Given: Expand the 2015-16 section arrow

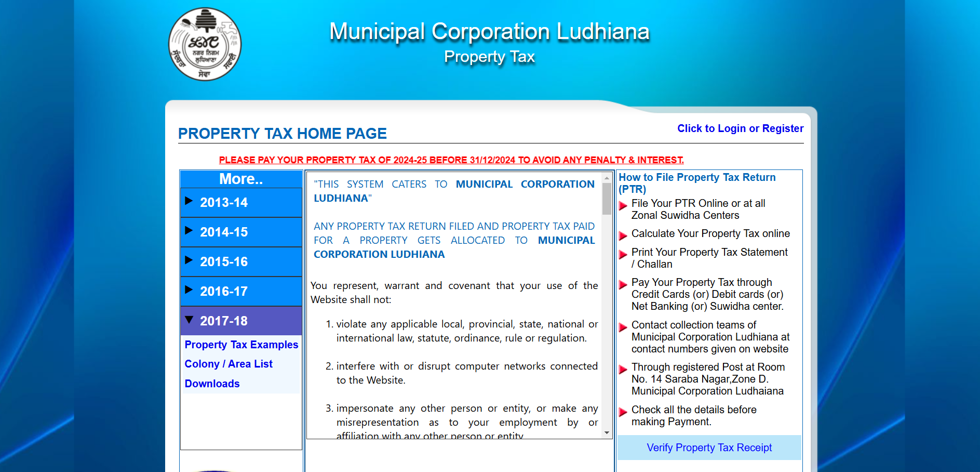Looking at the screenshot, I should 189,260.
